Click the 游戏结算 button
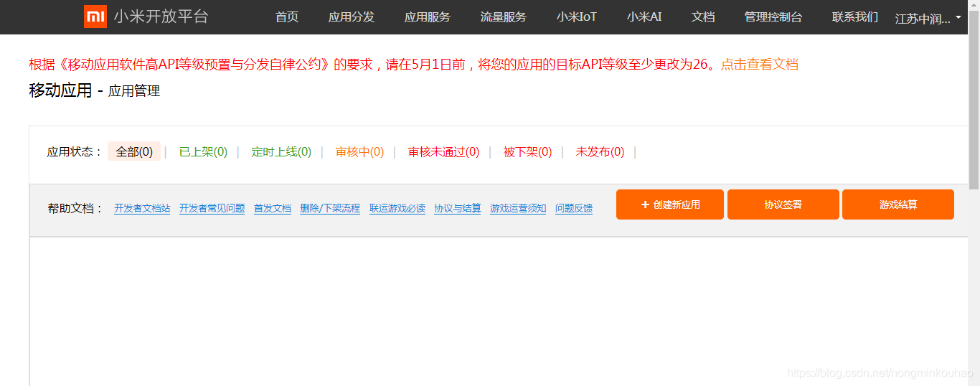 coord(898,204)
